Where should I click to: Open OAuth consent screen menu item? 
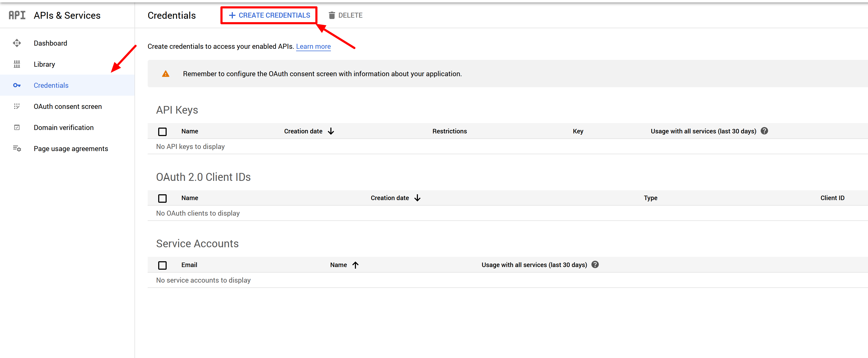[67, 107]
